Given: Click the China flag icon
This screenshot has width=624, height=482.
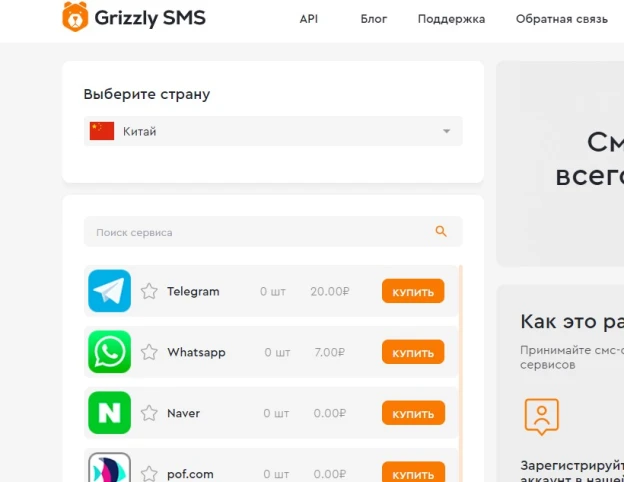Looking at the screenshot, I should [102, 131].
